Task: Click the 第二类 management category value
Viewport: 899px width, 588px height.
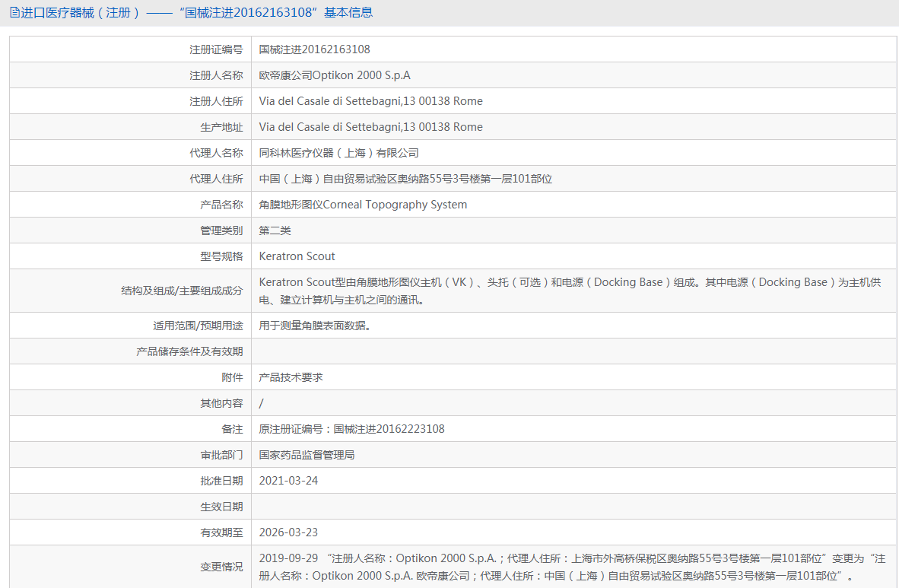Action: 275,230
